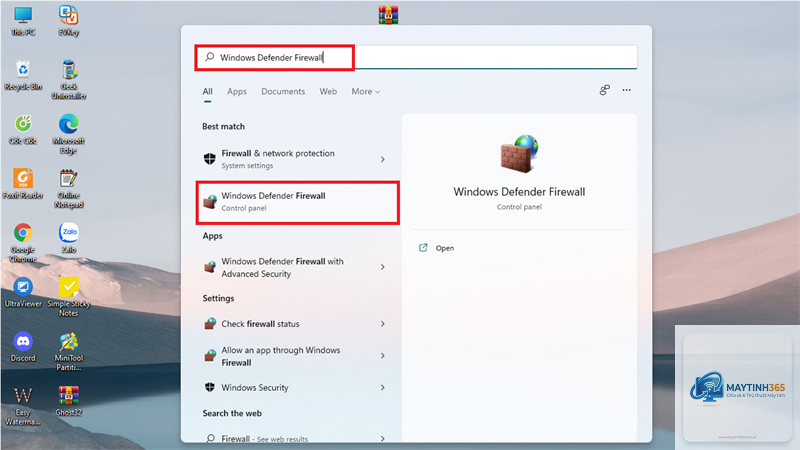Open EVKey desktop shortcut
The image size is (800, 450).
coord(68,21)
